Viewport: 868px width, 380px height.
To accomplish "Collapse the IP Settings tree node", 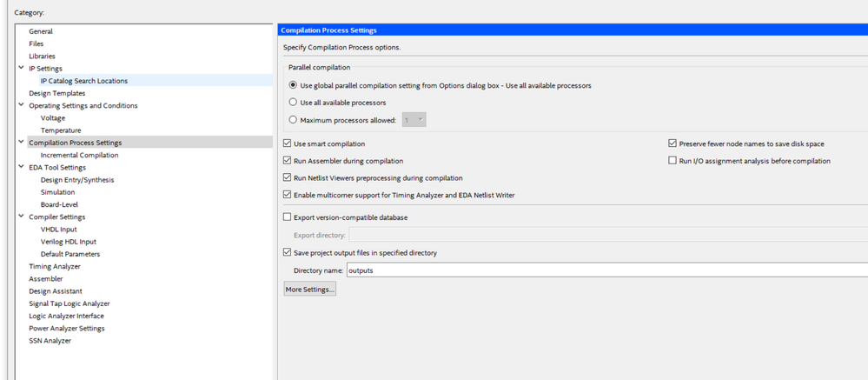I will [x=21, y=68].
